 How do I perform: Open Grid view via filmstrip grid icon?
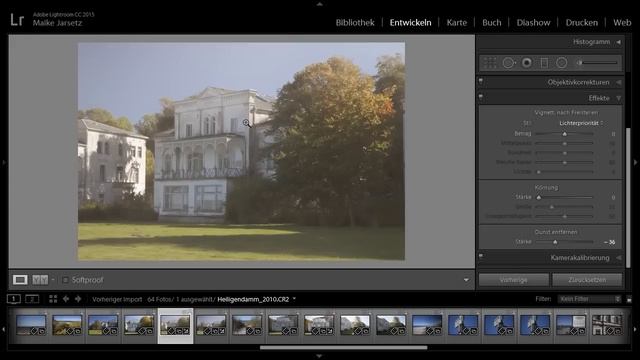tap(53, 299)
